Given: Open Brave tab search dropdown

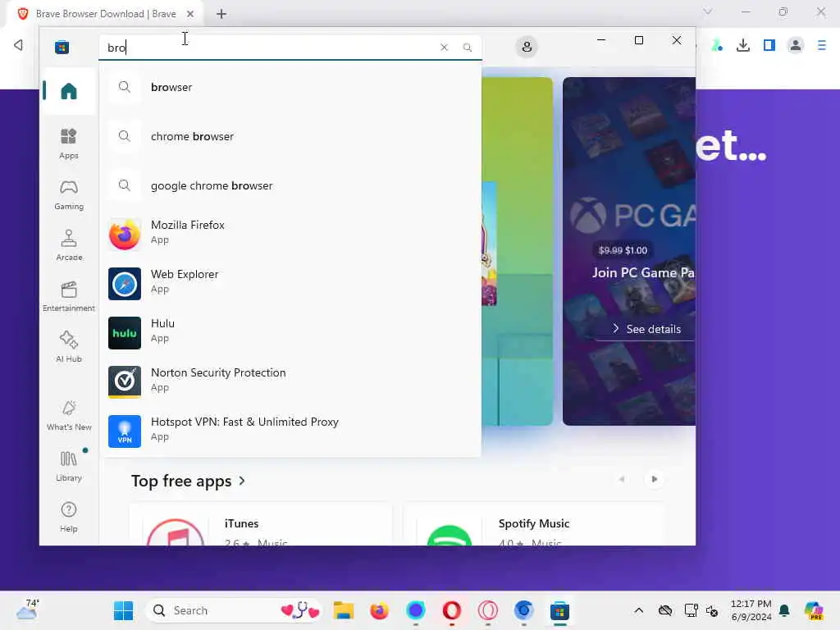Looking at the screenshot, I should [x=708, y=11].
